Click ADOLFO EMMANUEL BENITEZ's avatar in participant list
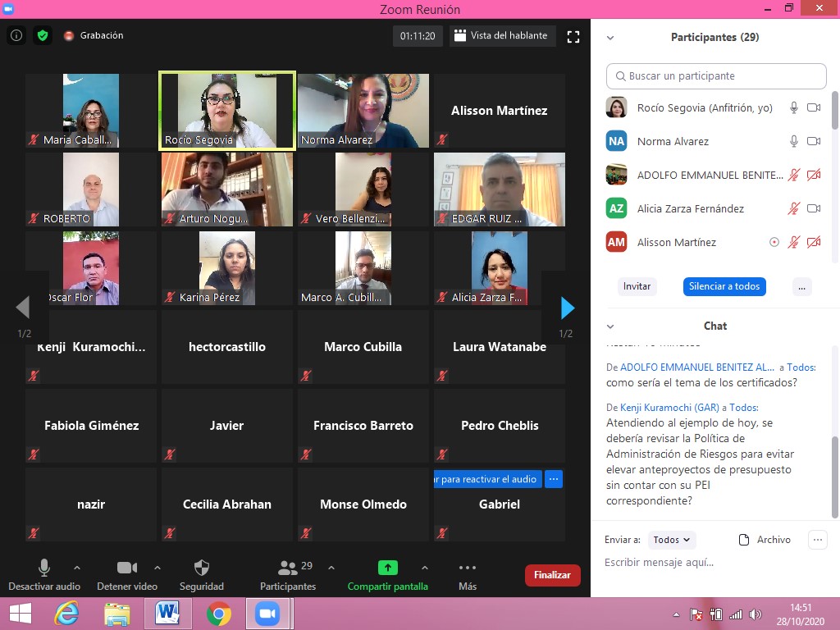This screenshot has width=840, height=630. click(x=617, y=175)
